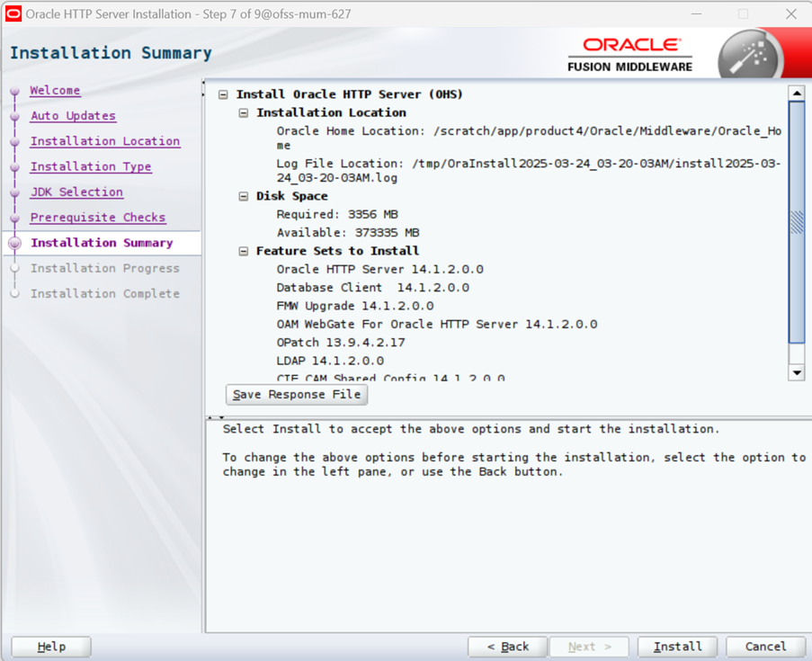Select LDAP 14.1.2.0.0 row
The width and height of the screenshot is (812, 661).
point(330,361)
